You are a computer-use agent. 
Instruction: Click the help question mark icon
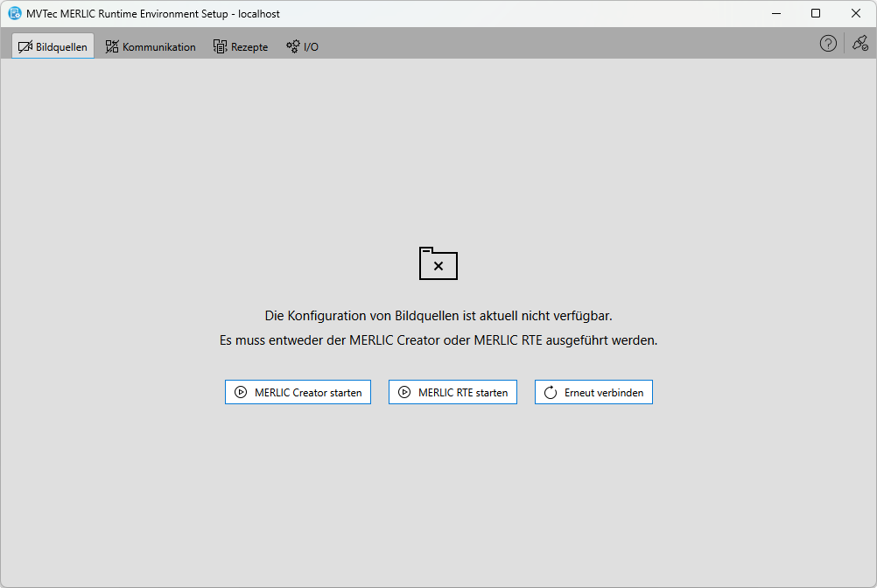click(828, 44)
